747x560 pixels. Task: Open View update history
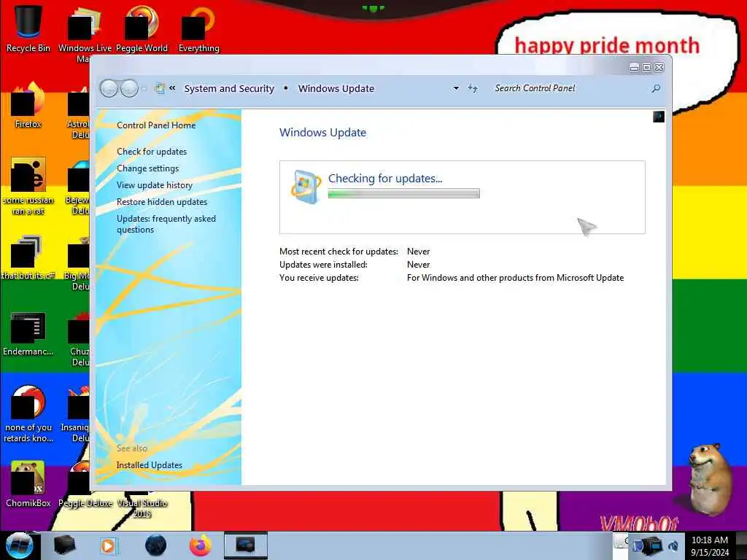(155, 184)
